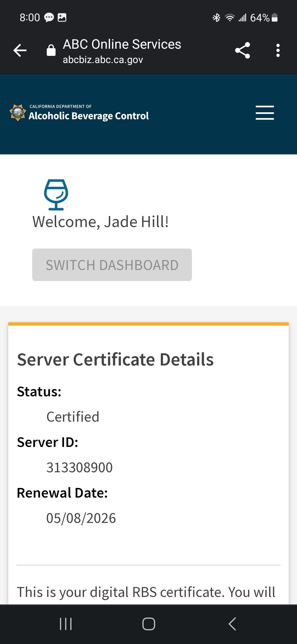
Task: Tap the browser back arrow
Action: pyautogui.click(x=20, y=51)
